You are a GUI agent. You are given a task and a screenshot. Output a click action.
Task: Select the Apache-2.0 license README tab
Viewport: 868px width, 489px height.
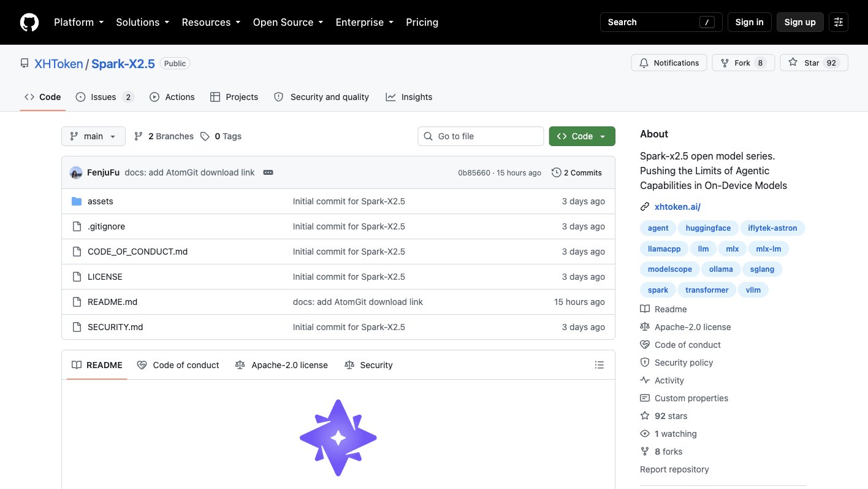click(x=281, y=365)
